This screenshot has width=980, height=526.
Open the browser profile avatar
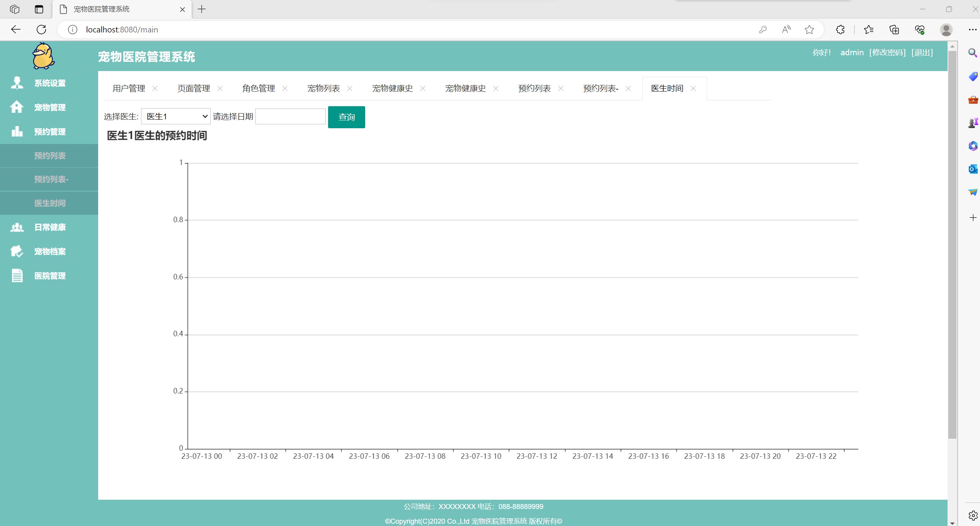click(946, 29)
